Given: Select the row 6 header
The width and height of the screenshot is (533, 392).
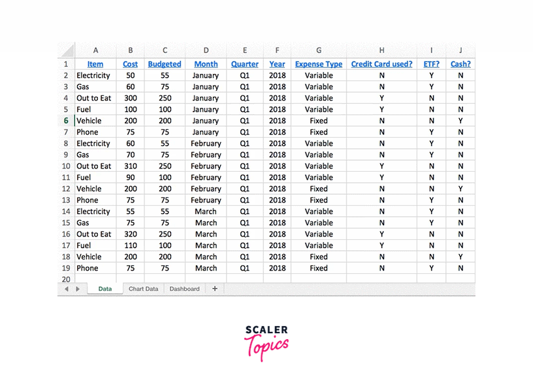Looking at the screenshot, I should click(65, 121).
